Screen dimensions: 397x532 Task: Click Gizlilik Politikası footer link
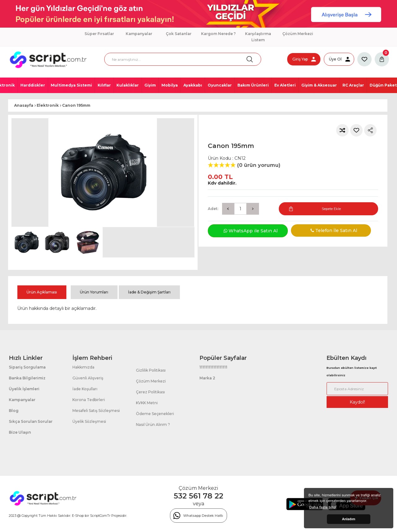coord(151,370)
